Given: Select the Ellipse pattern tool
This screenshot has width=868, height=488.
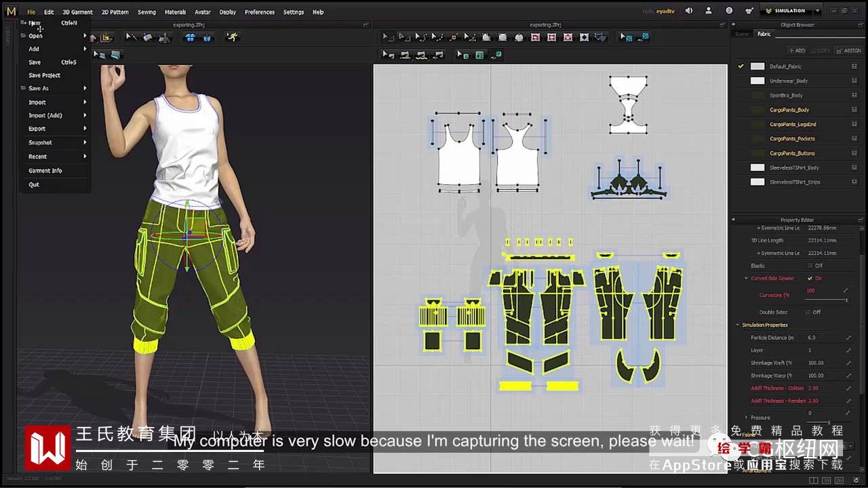Looking at the screenshot, I should [x=519, y=37].
